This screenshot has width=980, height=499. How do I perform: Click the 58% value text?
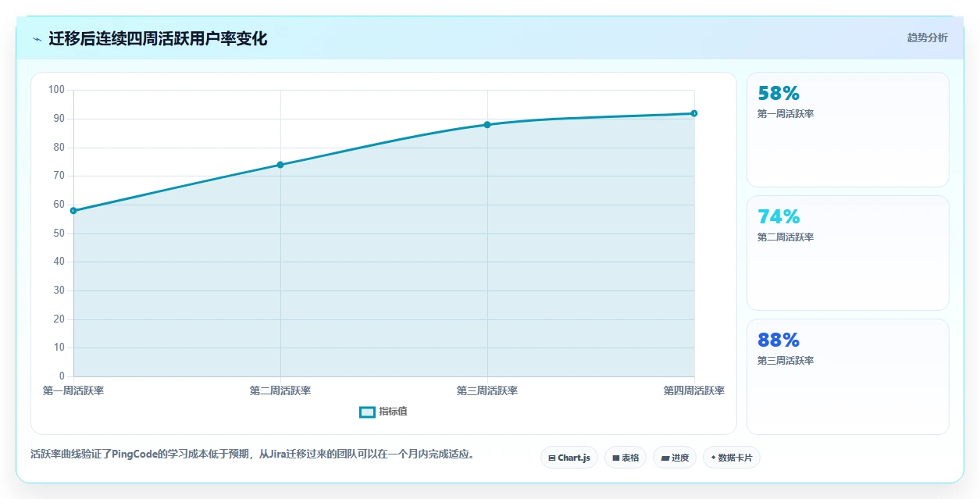[779, 94]
